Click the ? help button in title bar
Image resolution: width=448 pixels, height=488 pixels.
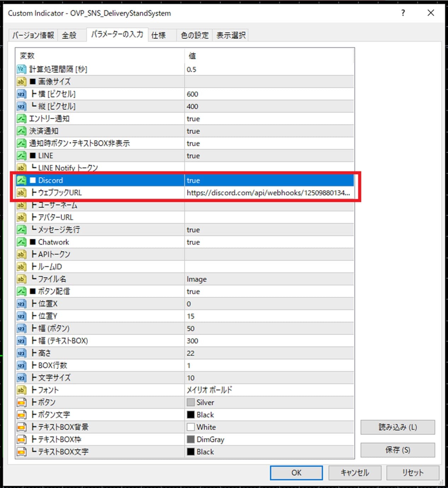click(403, 13)
